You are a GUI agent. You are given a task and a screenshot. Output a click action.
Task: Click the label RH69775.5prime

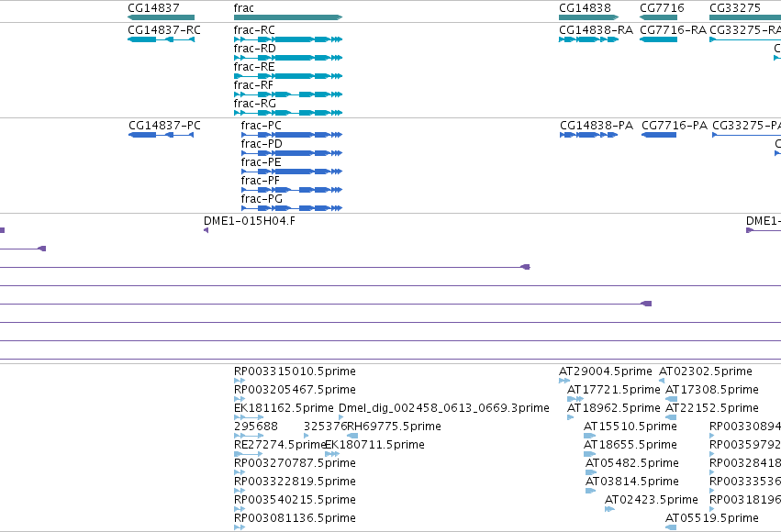[394, 427]
